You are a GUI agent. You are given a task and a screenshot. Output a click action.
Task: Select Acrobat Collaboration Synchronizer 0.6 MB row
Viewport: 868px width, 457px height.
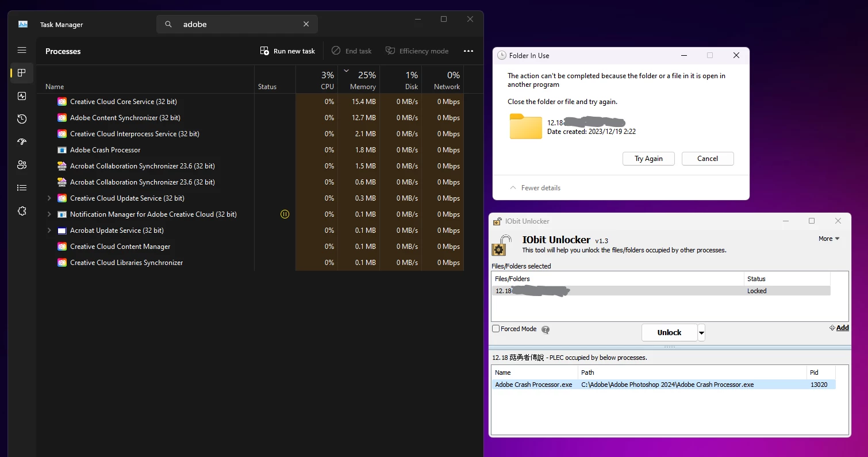click(250, 182)
